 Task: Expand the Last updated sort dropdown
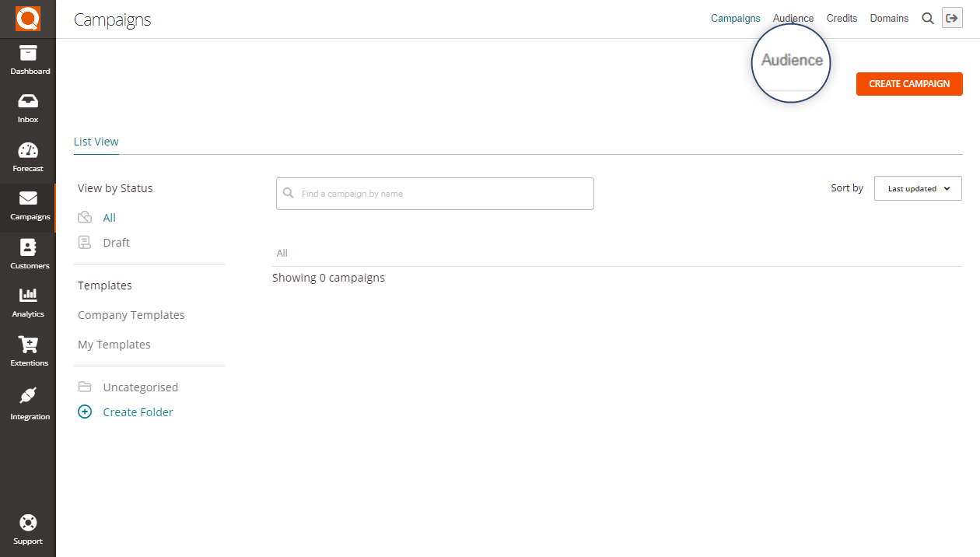(918, 188)
